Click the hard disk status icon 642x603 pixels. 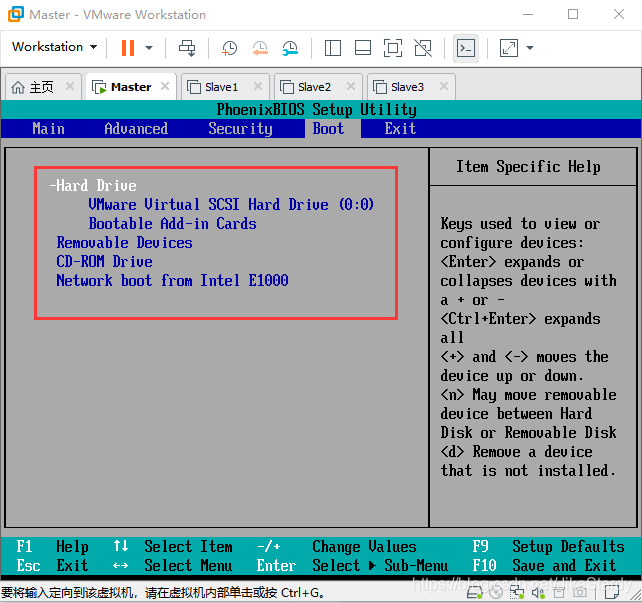475,592
